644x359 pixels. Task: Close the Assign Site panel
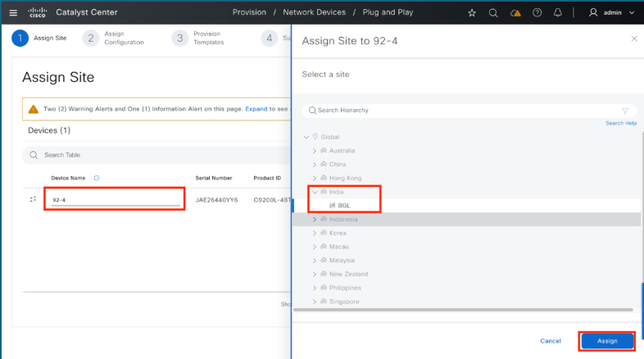coord(634,39)
